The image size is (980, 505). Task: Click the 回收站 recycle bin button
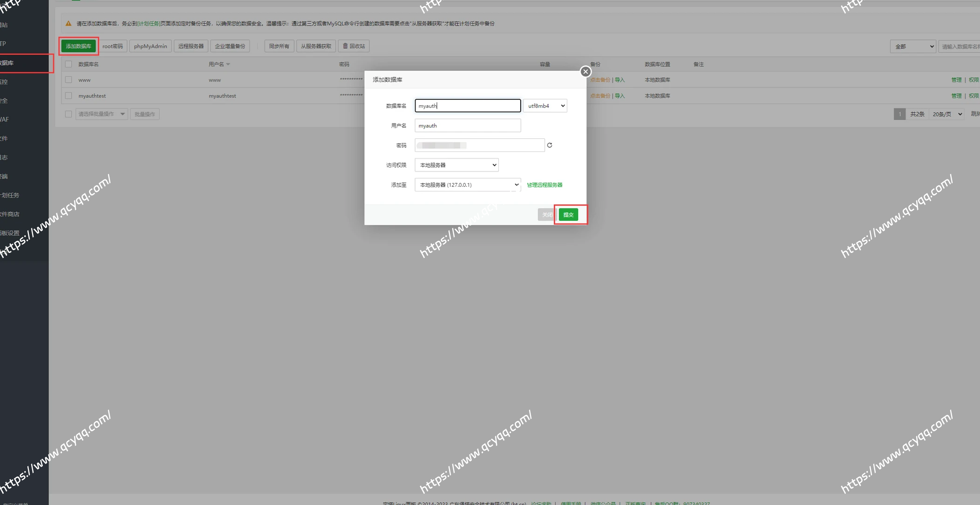point(354,46)
